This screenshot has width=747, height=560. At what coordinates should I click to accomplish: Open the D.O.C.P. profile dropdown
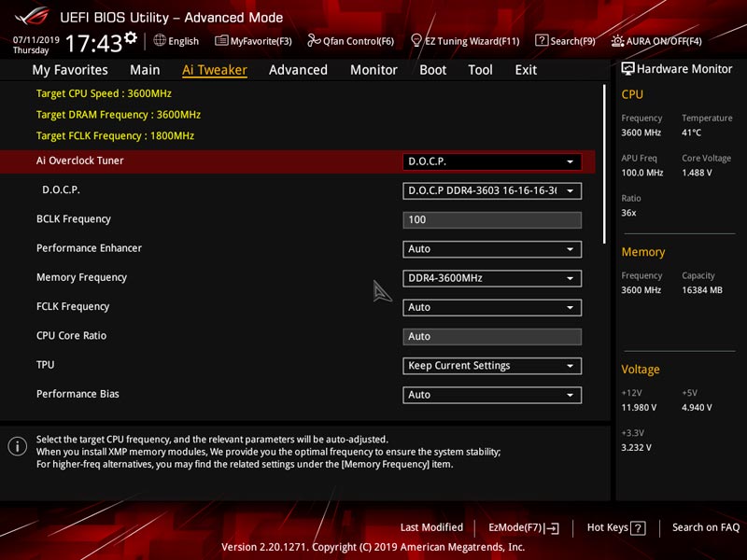(492, 191)
